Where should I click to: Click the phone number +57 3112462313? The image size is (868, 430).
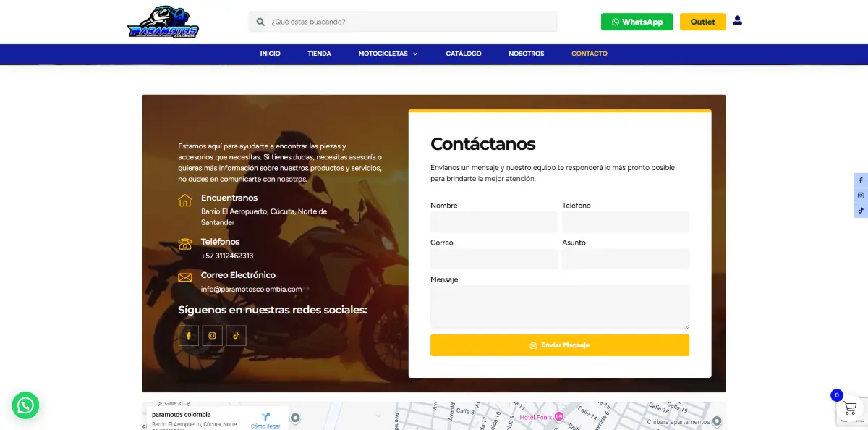[x=227, y=256]
